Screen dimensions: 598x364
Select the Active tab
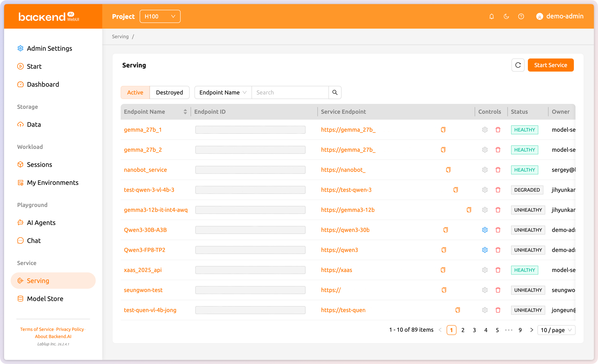click(135, 92)
